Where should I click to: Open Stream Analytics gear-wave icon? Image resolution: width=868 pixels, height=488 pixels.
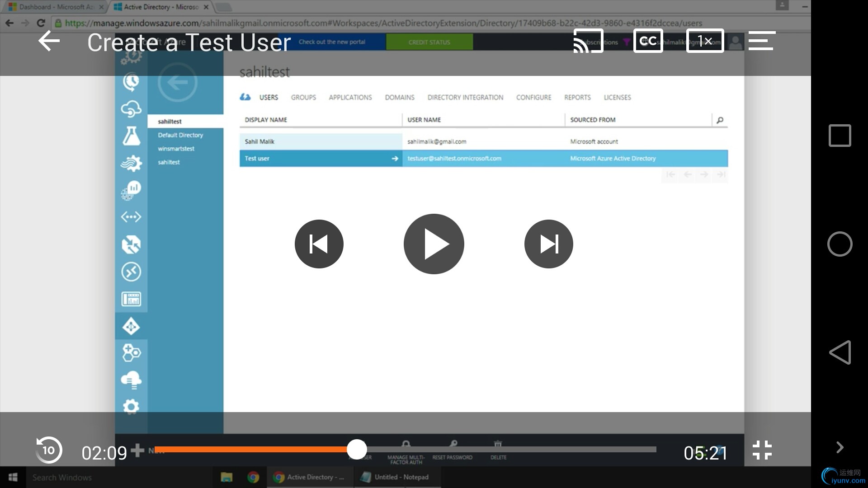(x=131, y=163)
